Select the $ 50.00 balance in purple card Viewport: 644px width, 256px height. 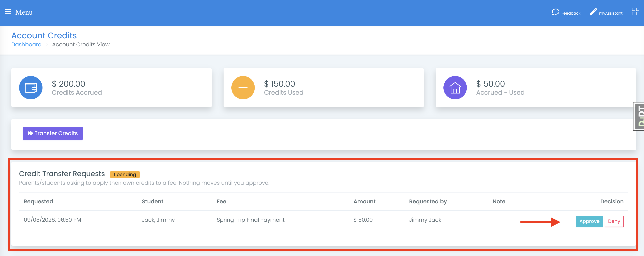(x=490, y=84)
